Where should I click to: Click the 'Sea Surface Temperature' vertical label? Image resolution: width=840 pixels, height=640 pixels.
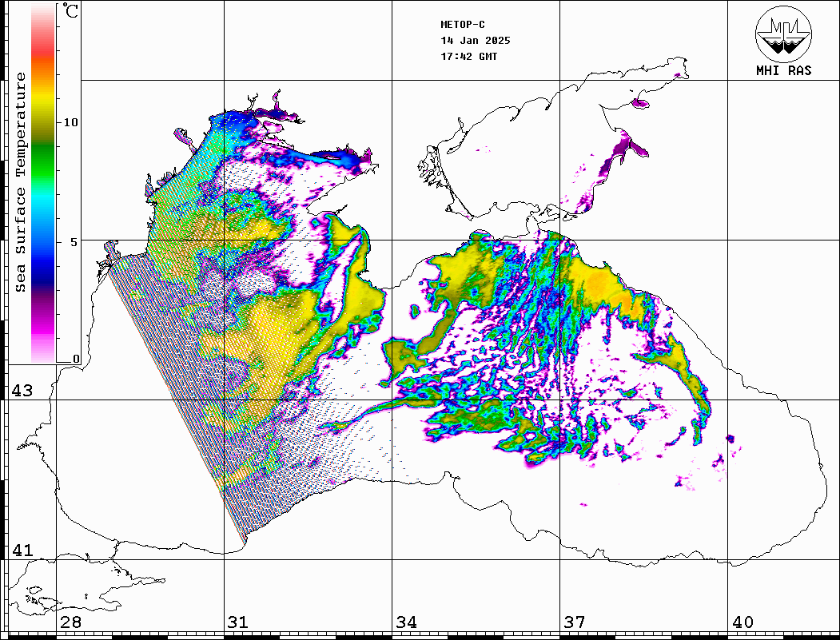tap(20, 182)
